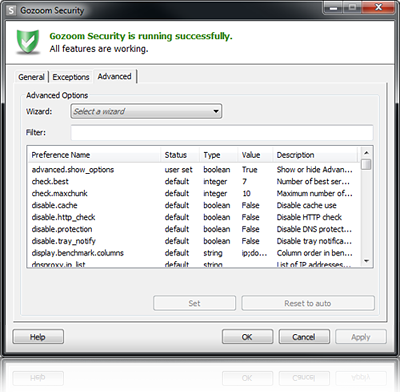The height and width of the screenshot is (392, 400).
Task: Click scrollbar down arrow in preference list
Action: point(366,261)
